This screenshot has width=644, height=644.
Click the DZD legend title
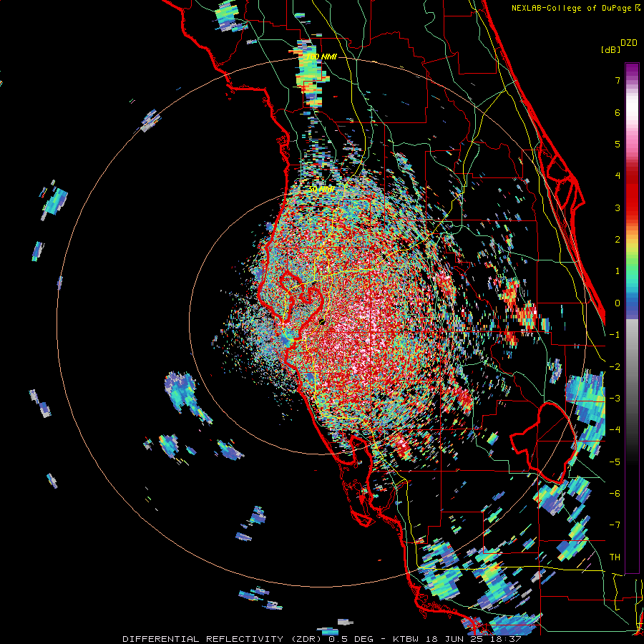(629, 43)
